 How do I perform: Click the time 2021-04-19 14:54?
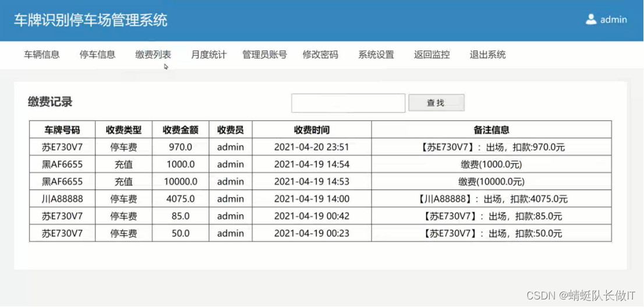pos(312,165)
